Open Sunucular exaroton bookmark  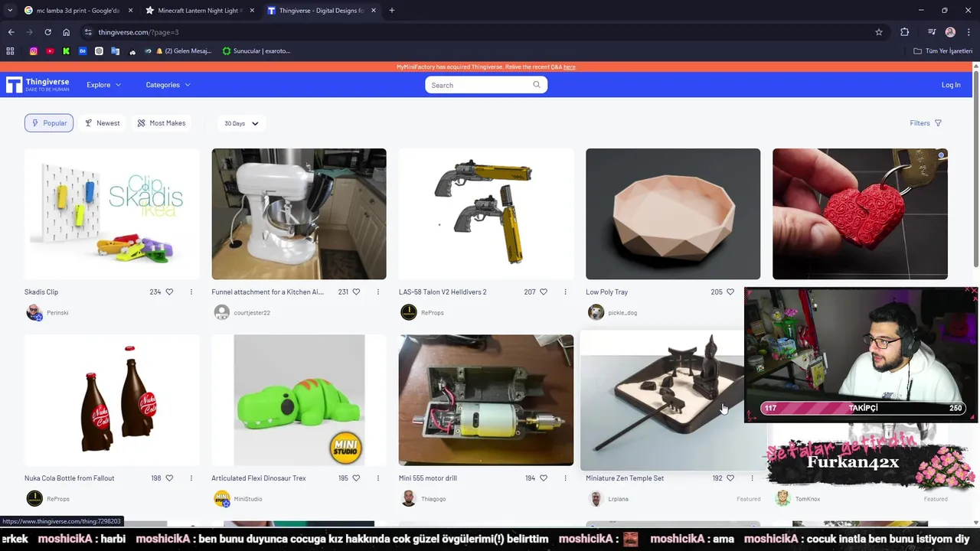tap(256, 51)
